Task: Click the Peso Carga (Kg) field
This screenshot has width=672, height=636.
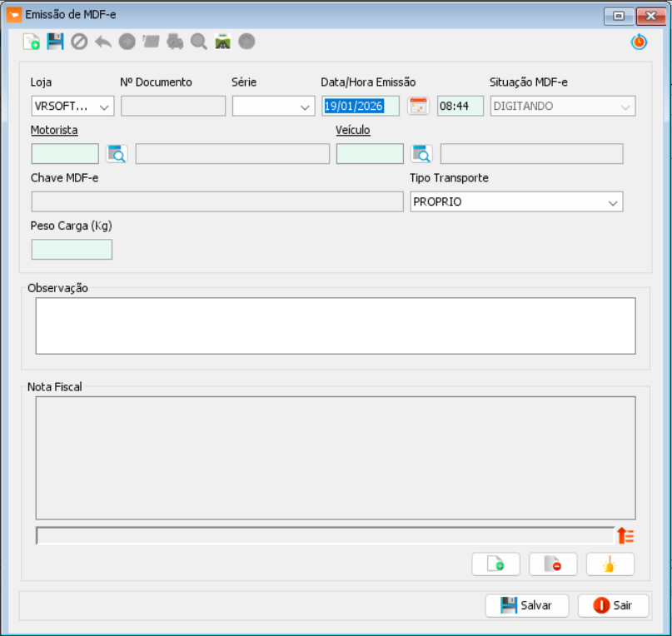Action: click(x=72, y=250)
